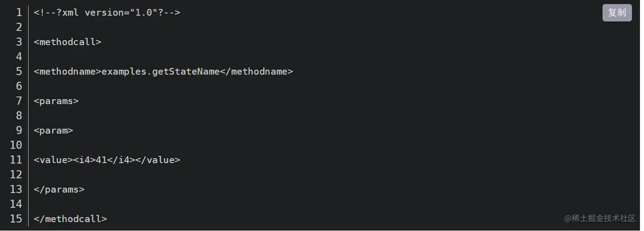Click the examples.getStateName text
This screenshot has width=644, height=231.
pyautogui.click(x=161, y=71)
